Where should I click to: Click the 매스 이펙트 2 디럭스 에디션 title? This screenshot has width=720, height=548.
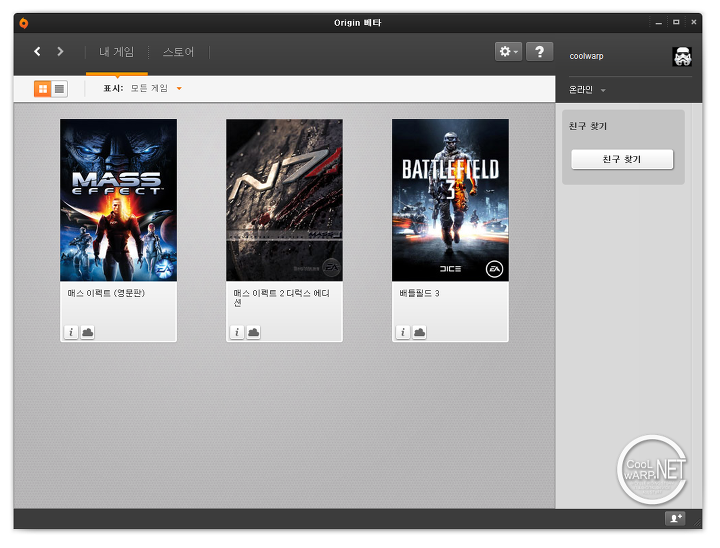pyautogui.click(x=281, y=298)
